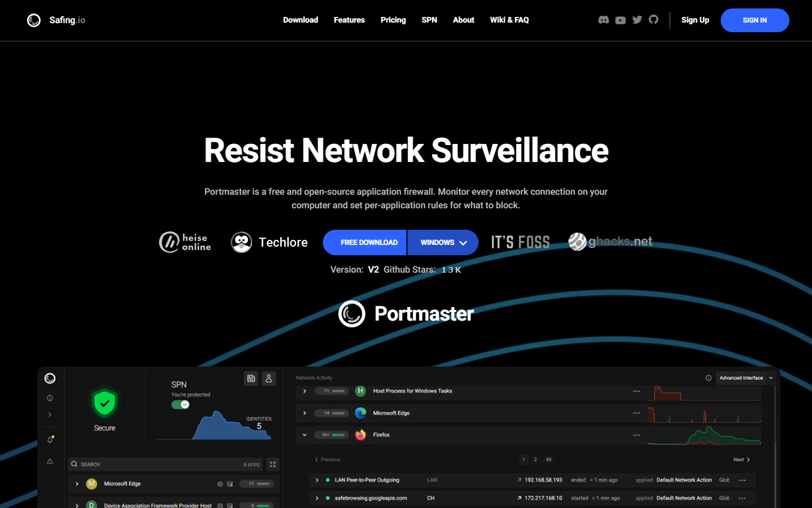The width and height of the screenshot is (812, 508).
Task: Click the "IDENTITIES 5" label
Action: click(259, 423)
